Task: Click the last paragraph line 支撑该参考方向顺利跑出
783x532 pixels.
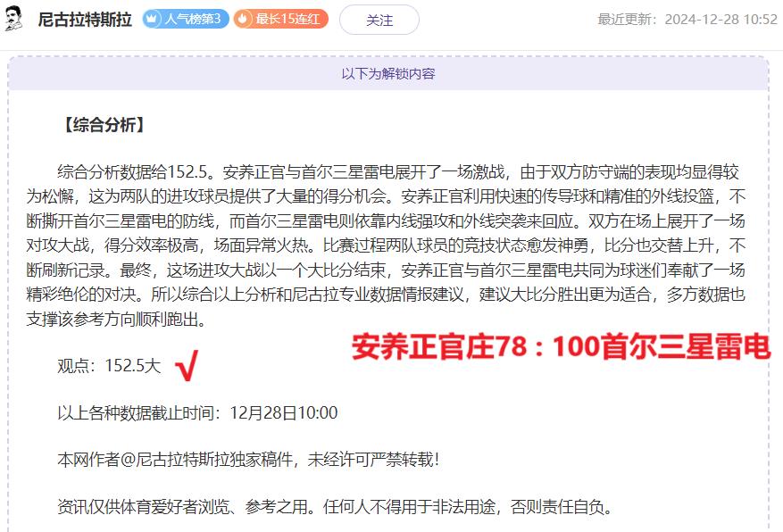Action: point(116,320)
